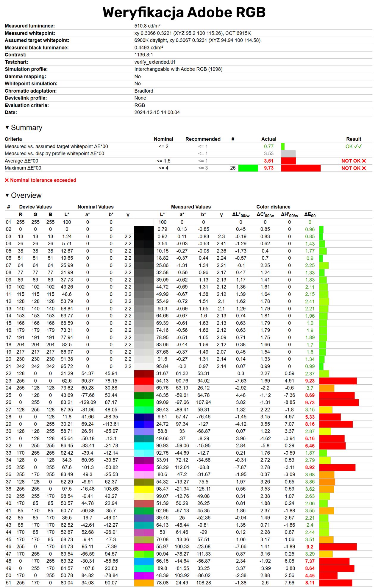381x588 pixels.
Task: Click the '1136.8:1' contrast value
Action: (x=143, y=55)
